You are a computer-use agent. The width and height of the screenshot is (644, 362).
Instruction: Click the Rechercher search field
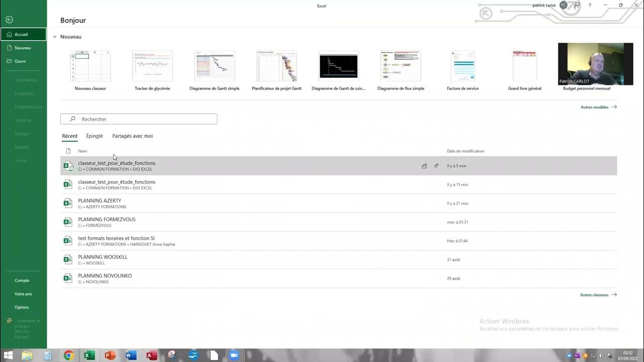pos(139,119)
